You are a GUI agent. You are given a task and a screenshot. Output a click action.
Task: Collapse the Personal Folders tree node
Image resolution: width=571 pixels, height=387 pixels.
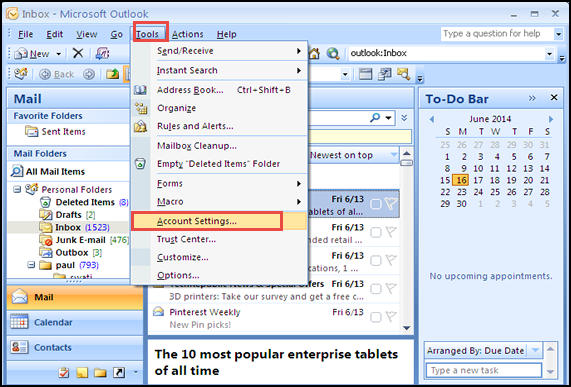pyautogui.click(x=17, y=190)
